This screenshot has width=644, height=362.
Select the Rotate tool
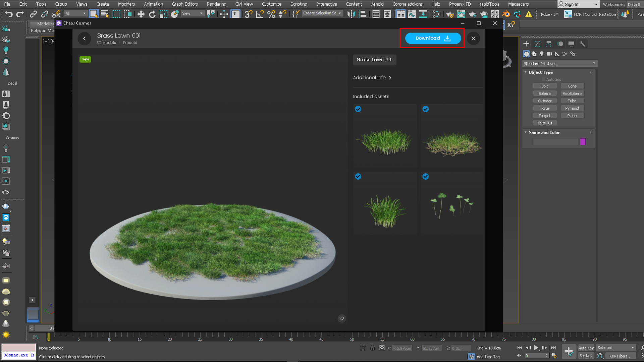pyautogui.click(x=152, y=14)
